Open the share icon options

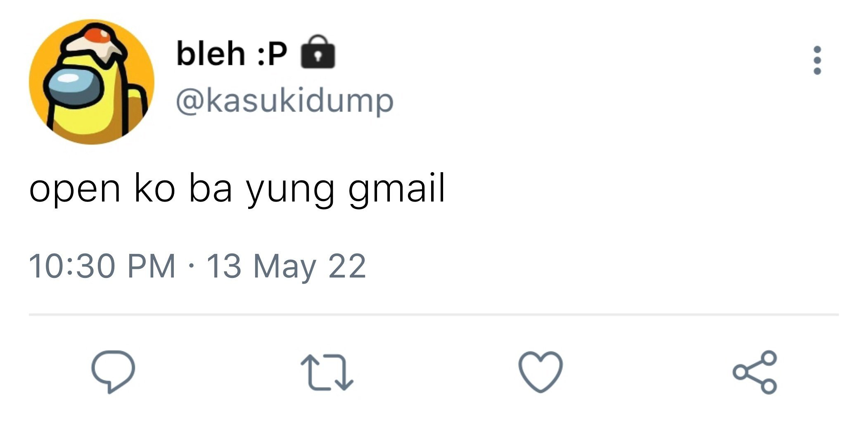click(x=755, y=372)
